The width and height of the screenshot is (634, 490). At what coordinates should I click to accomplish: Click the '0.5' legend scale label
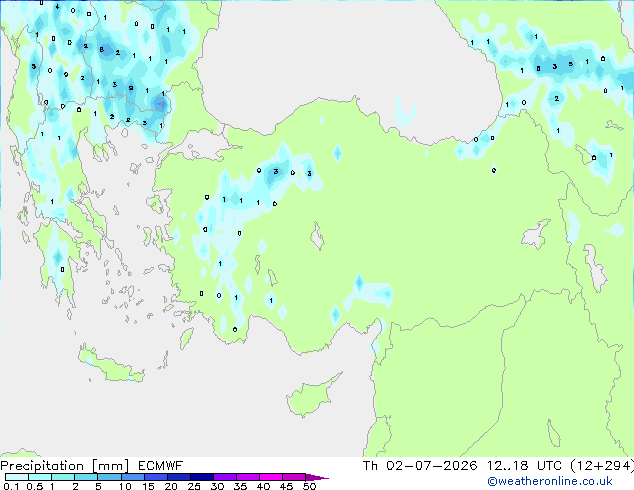pyautogui.click(x=35, y=486)
